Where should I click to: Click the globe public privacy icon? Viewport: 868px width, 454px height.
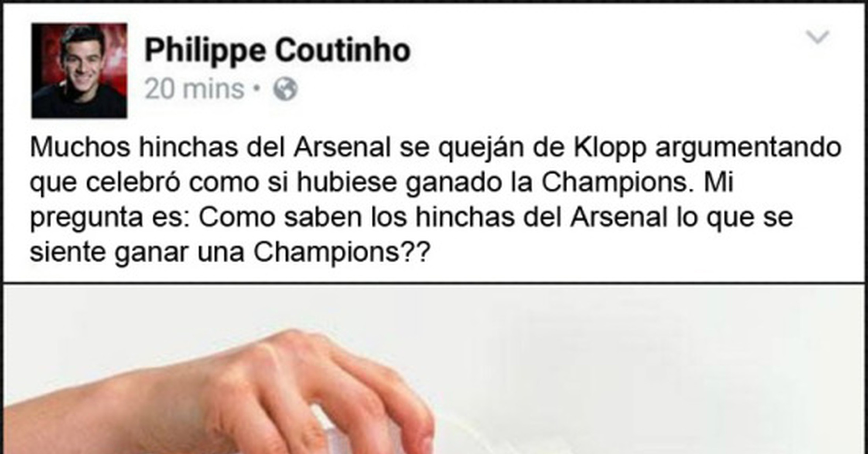click(x=285, y=89)
